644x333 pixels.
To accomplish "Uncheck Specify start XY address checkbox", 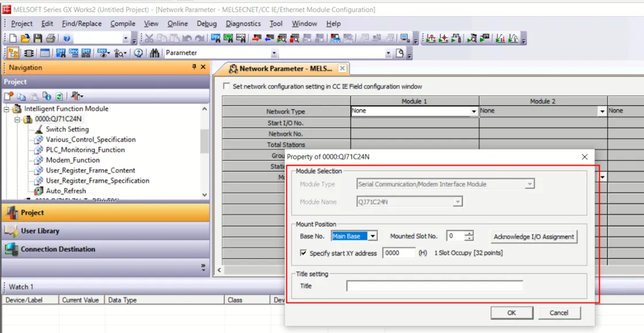I will 303,253.
